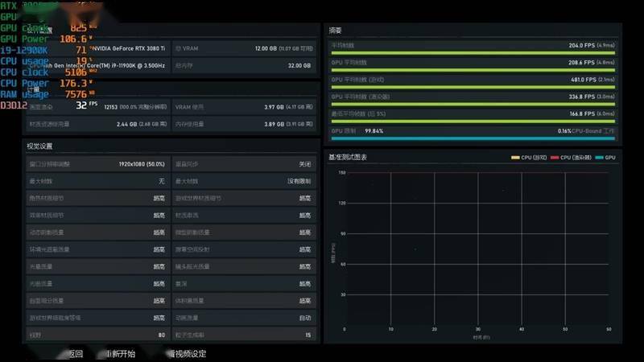
Task: Click the field of view row valued 80
Action: (97, 335)
